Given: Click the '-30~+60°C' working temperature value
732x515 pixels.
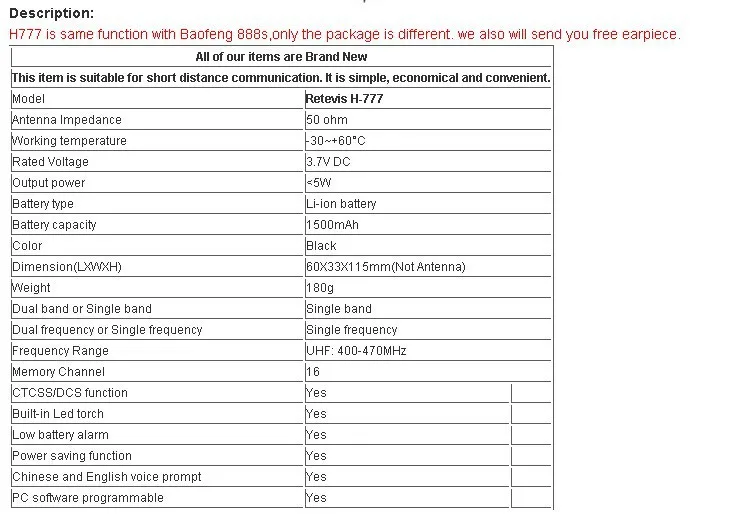Looking at the screenshot, I should pyautogui.click(x=336, y=141).
